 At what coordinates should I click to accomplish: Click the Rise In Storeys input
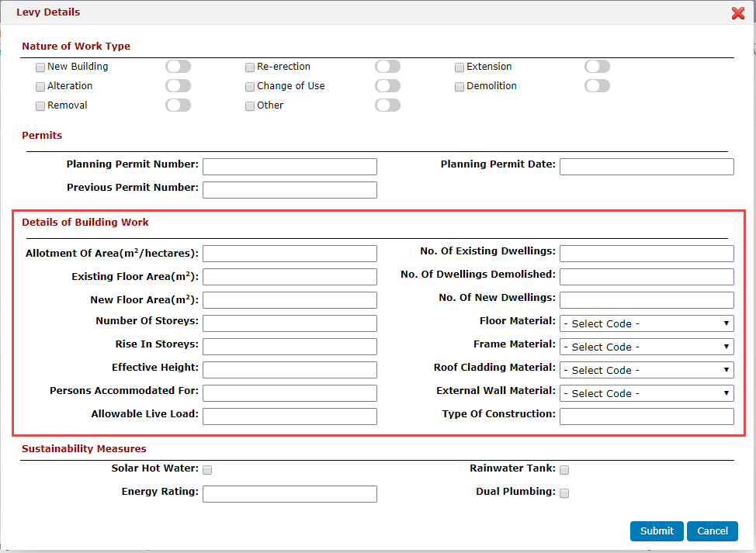(290, 347)
